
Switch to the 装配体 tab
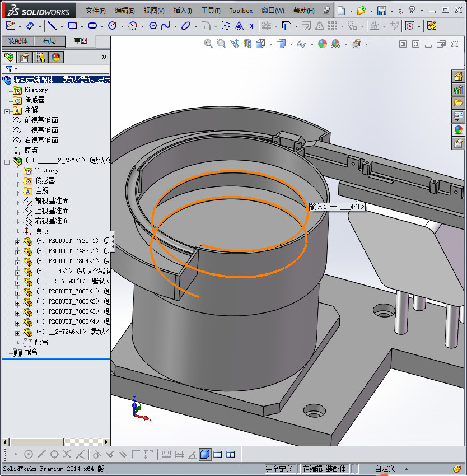point(17,41)
